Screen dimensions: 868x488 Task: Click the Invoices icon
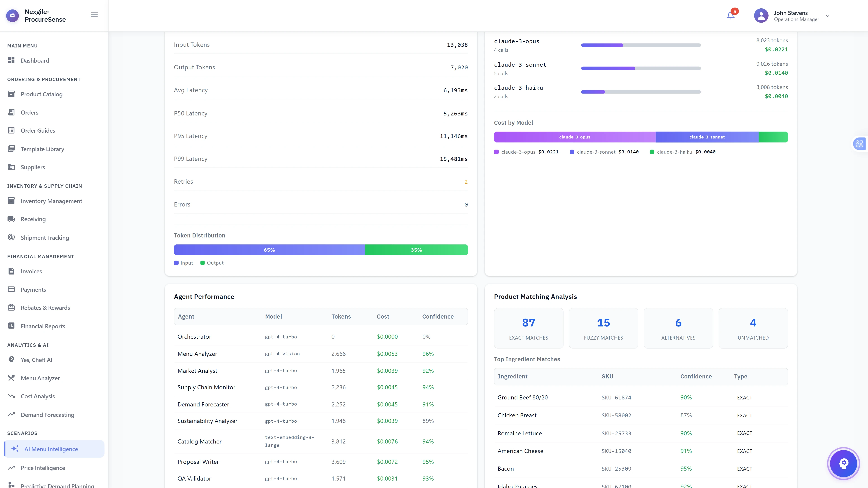point(12,271)
